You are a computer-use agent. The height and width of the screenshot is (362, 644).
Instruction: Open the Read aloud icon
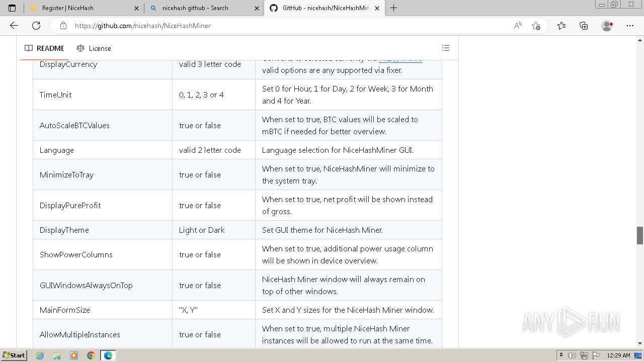pyautogui.click(x=517, y=26)
